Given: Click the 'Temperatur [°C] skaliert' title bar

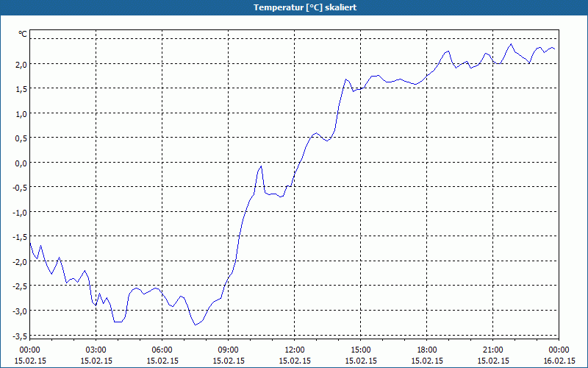Looking at the screenshot, I should (x=294, y=7).
